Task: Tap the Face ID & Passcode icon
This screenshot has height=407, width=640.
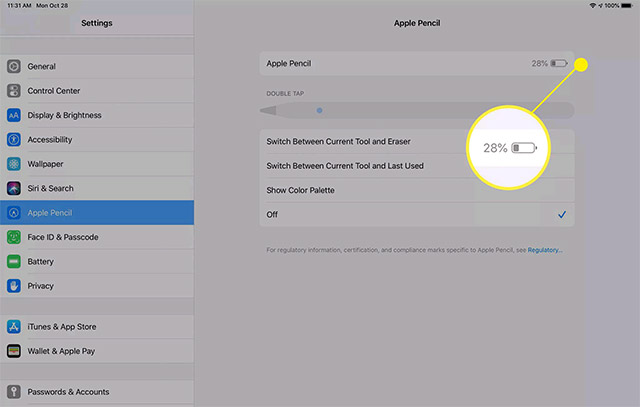Action: pyautogui.click(x=15, y=237)
